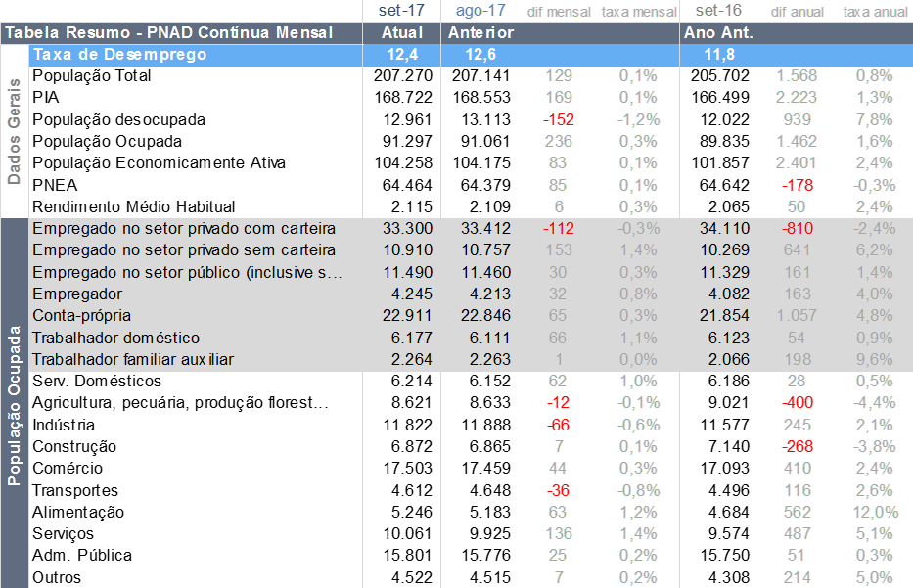The height and width of the screenshot is (588, 913).
Task: Click the vertical 'Dados Gerais' side label
Action: [x=14, y=131]
